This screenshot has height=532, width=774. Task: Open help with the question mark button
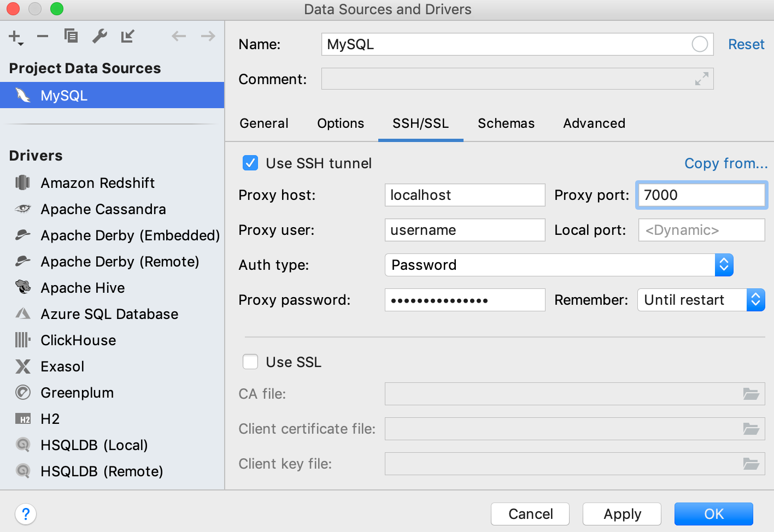click(x=26, y=514)
